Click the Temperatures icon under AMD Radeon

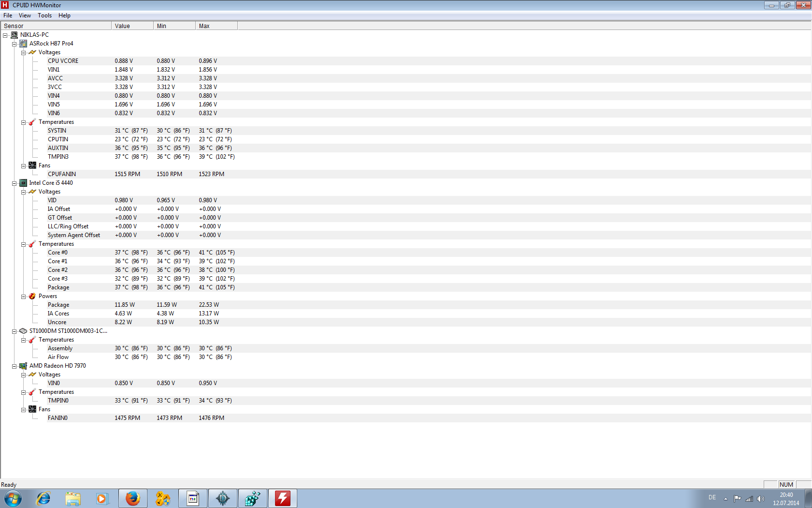click(32, 392)
